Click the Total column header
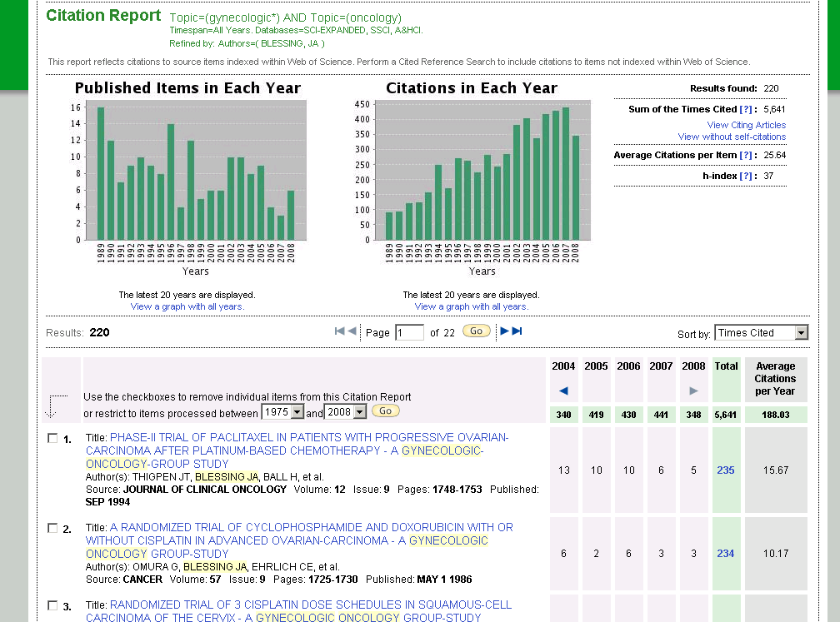Screen dimensions: 840x622 (x=726, y=366)
